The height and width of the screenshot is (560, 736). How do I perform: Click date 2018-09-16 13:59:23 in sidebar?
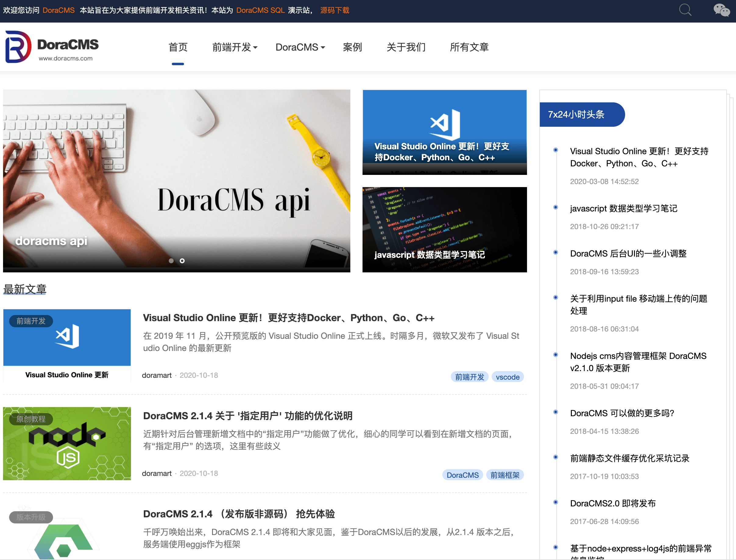click(x=604, y=271)
